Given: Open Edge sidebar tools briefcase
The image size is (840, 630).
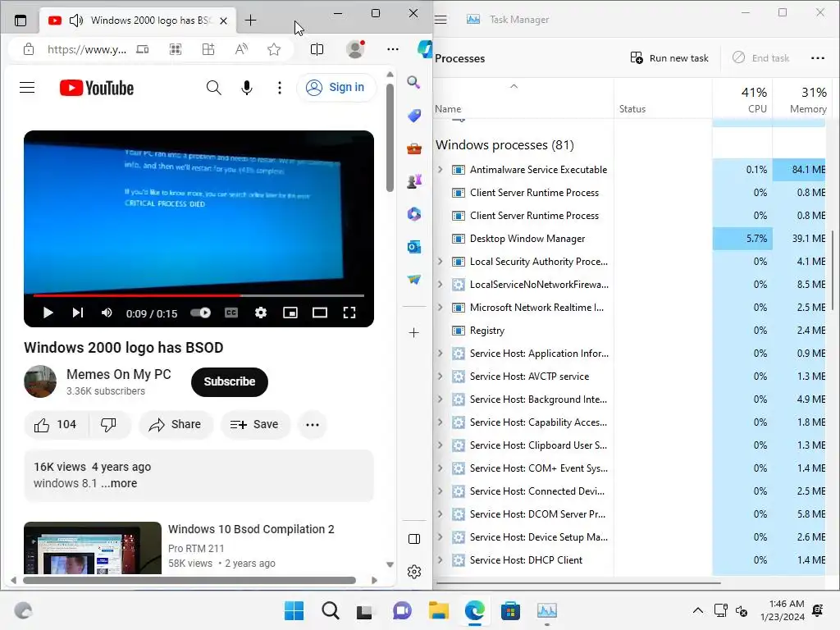Looking at the screenshot, I should (x=413, y=149).
